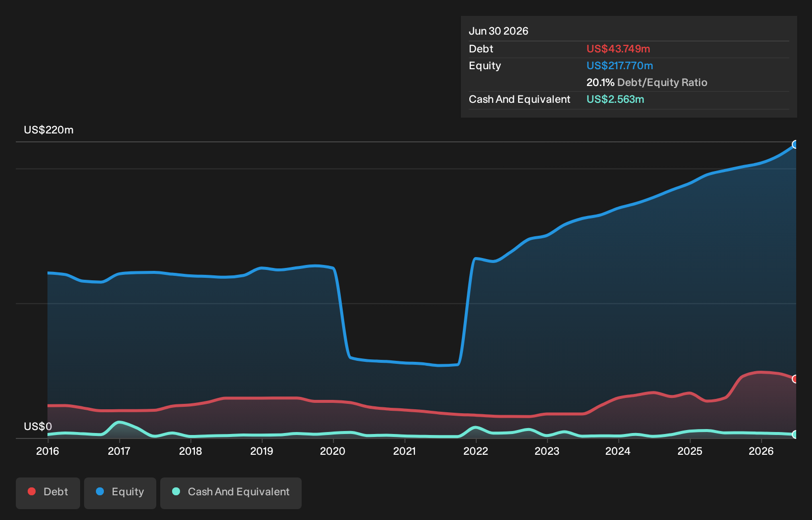
Task: Click the teal Cash endpoint marker
Action: [795, 434]
